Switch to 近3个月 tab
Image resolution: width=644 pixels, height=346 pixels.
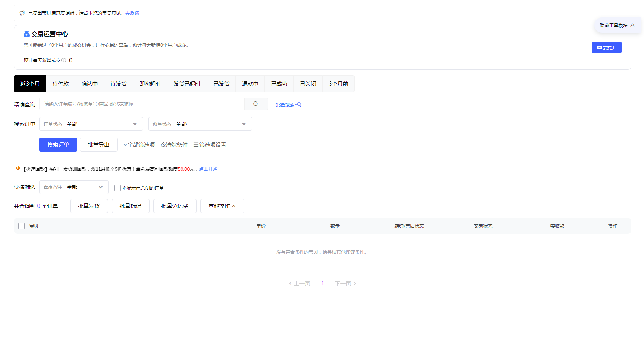(30, 84)
